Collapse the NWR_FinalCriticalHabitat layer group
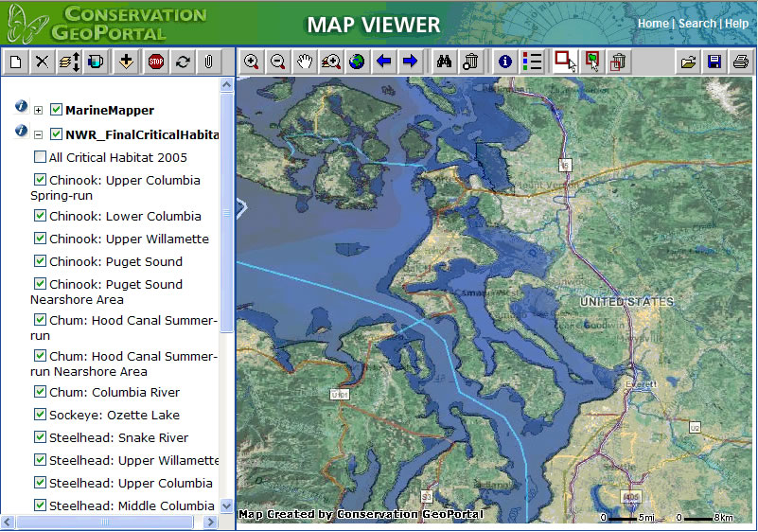This screenshot has height=532, width=758. 38,135
